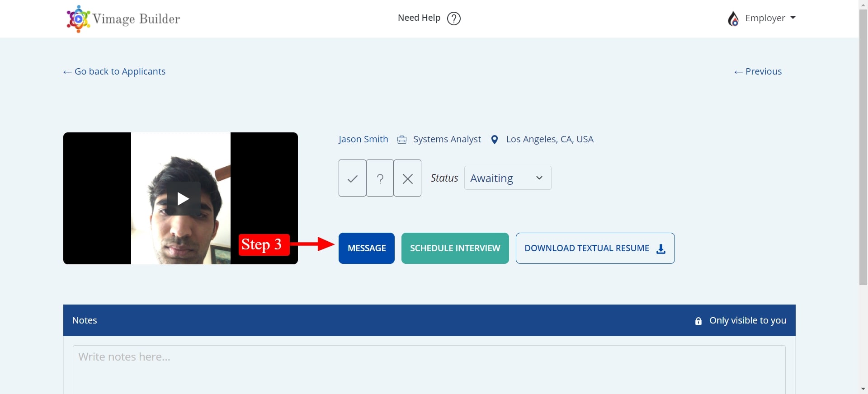Reject applicant with the X button
This screenshot has height=394, width=868.
point(407,178)
